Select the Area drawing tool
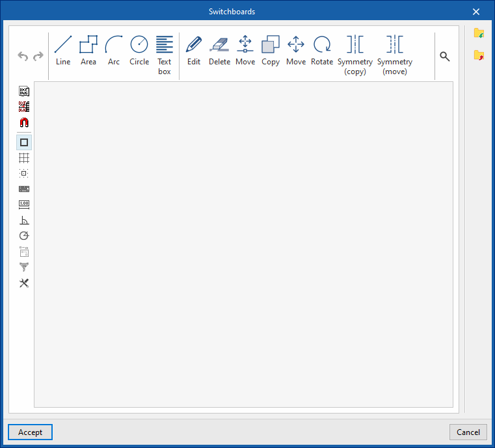Image resolution: width=495 pixels, height=448 pixels. click(88, 51)
